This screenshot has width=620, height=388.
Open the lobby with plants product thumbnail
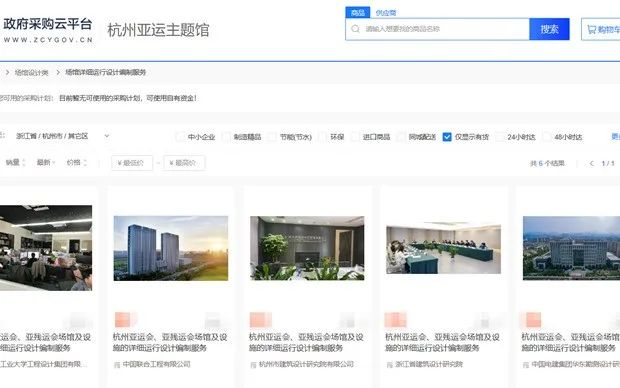(307, 248)
